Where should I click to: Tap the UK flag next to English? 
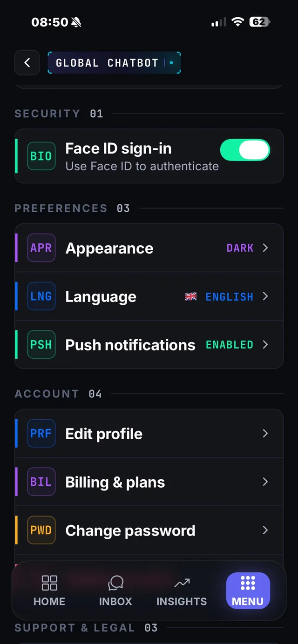[191, 297]
